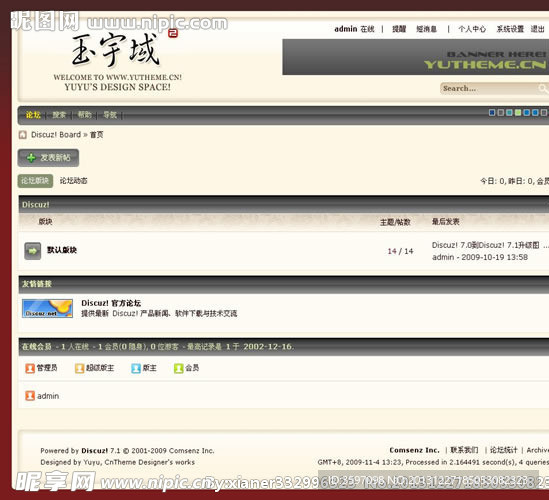The height and width of the screenshot is (500, 549).
Task: Open the 默认版块 green arrow forum icon
Action: [x=33, y=251]
